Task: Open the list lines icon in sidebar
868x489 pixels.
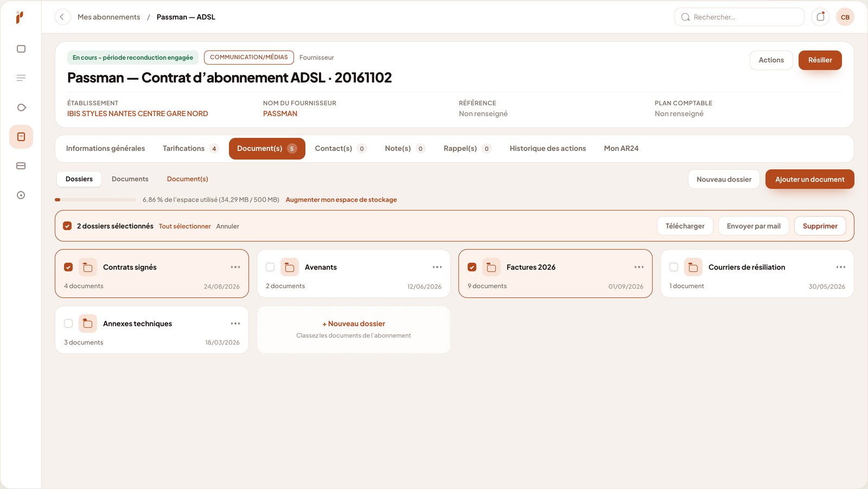Action: (x=21, y=78)
